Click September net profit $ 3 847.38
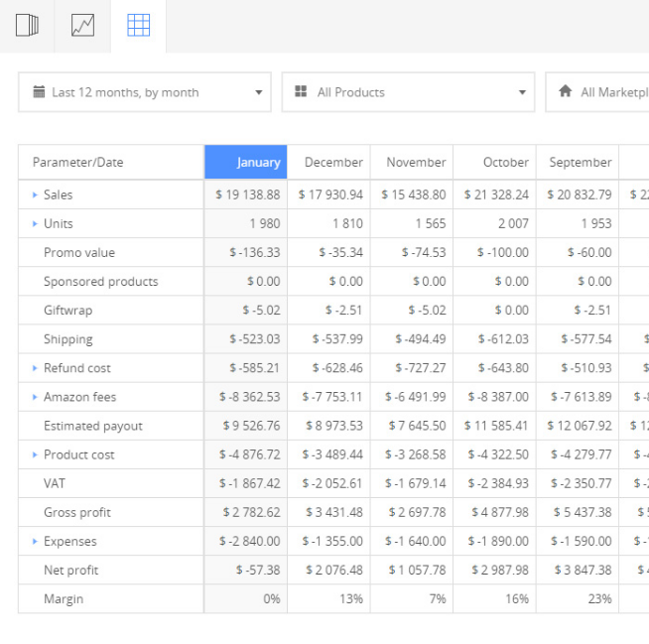Image resolution: width=649 pixels, height=644 pixels. [583, 570]
